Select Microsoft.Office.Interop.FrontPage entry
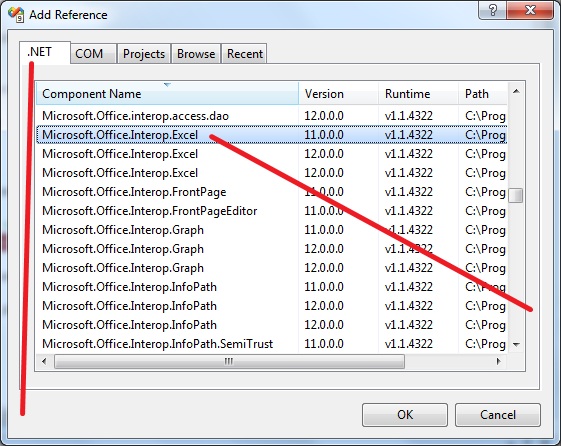Screen dimensions: 561x446 point(272,192)
